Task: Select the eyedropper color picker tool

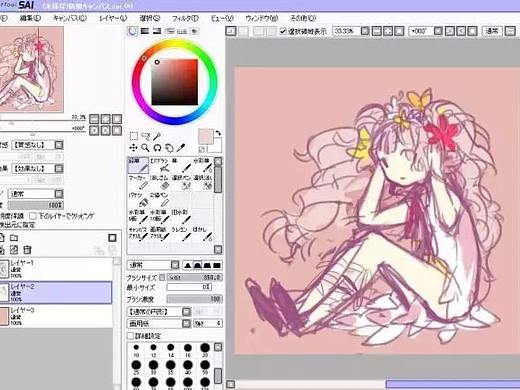Action: point(180,148)
